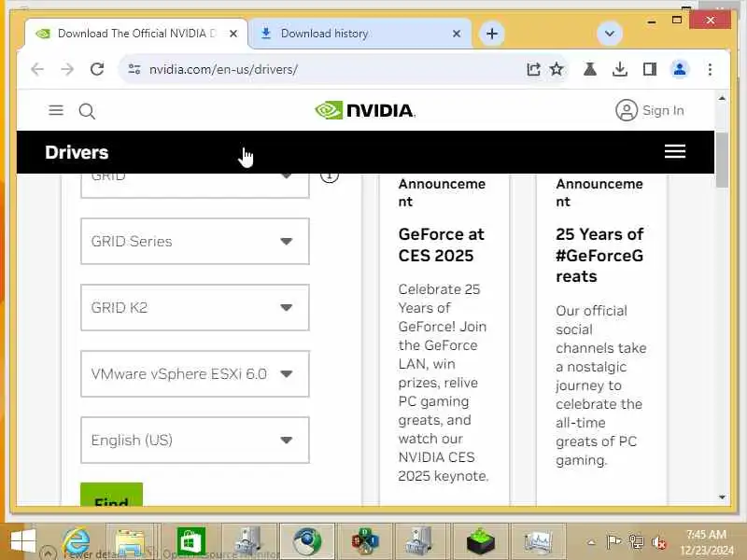Screen dimensions: 747x560
Task: Open the VMware vSphere ESXi 6.0 dropdown
Action: point(195,374)
